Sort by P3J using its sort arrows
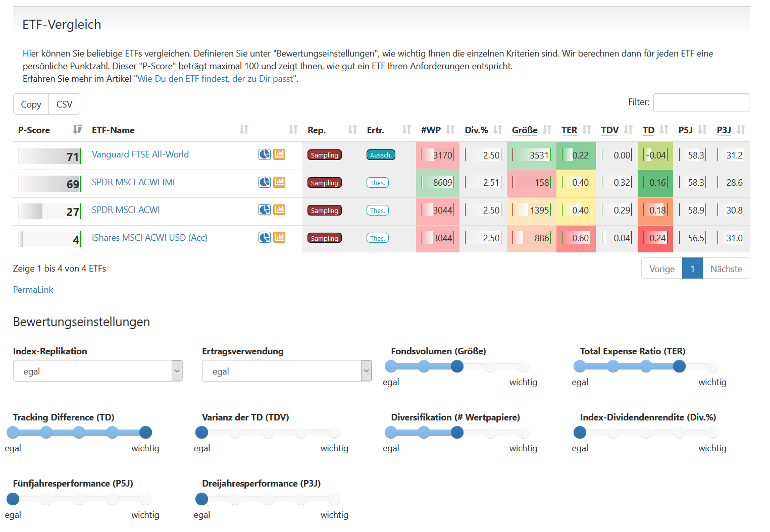The height and width of the screenshot is (532, 770). [x=741, y=130]
